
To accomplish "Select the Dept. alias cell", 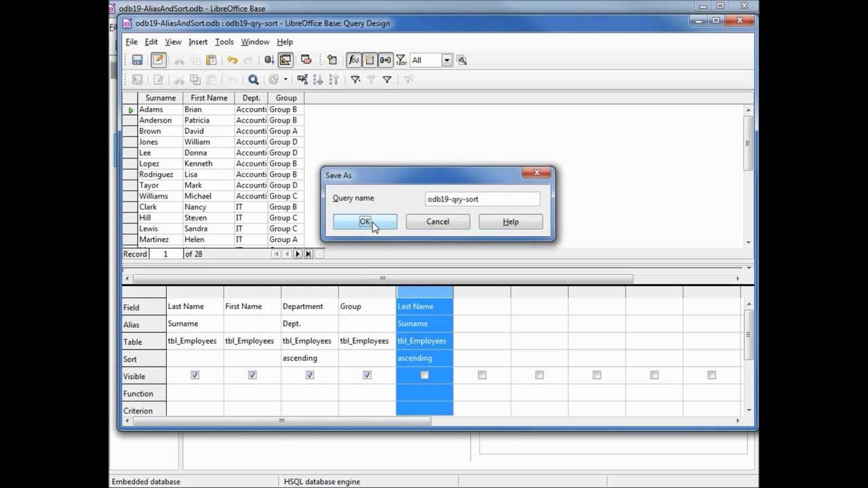I will pyautogui.click(x=309, y=324).
